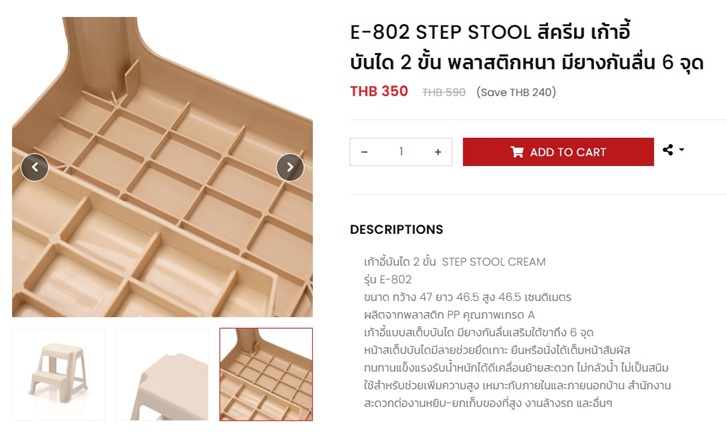Show the previous product image
This screenshot has height=438, width=727.
point(35,167)
